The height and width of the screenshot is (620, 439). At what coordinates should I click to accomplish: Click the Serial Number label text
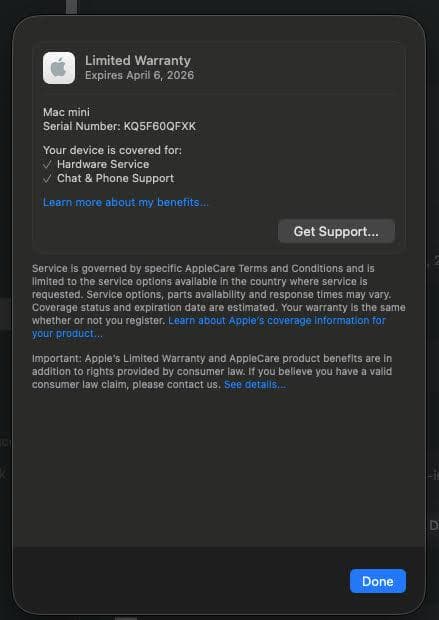(x=82, y=127)
